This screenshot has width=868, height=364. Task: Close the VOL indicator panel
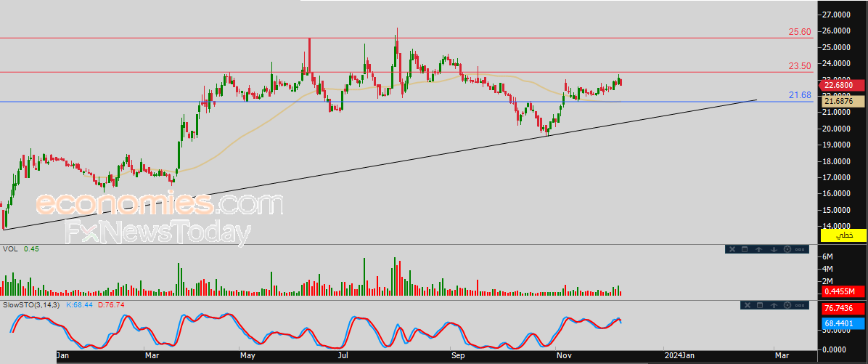point(732,249)
